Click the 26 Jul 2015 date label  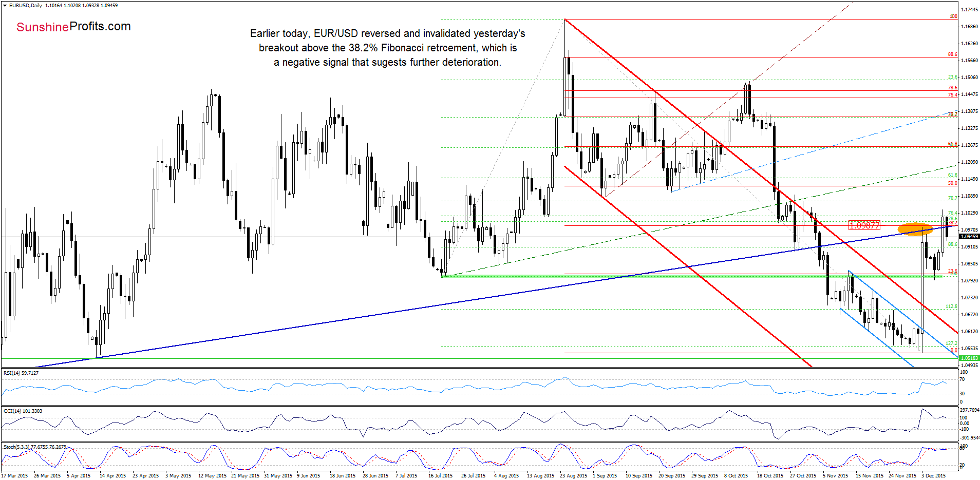tap(473, 476)
